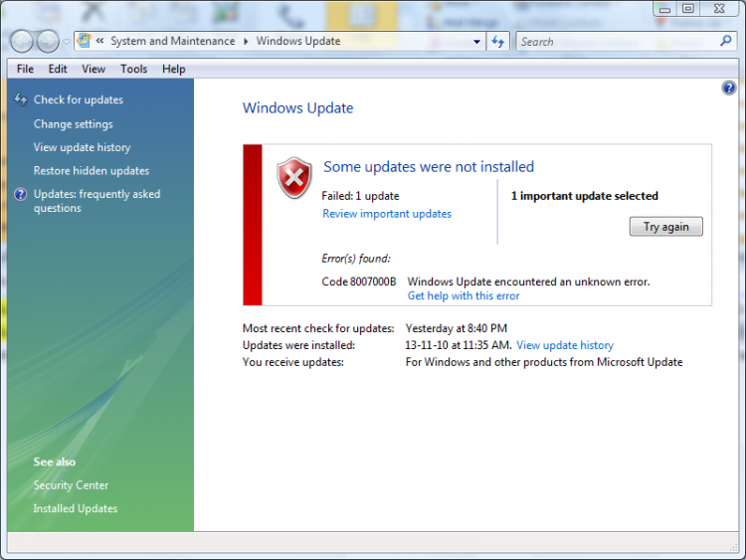Click the Forward navigation arrow
The height and width of the screenshot is (560, 746).
click(x=48, y=42)
